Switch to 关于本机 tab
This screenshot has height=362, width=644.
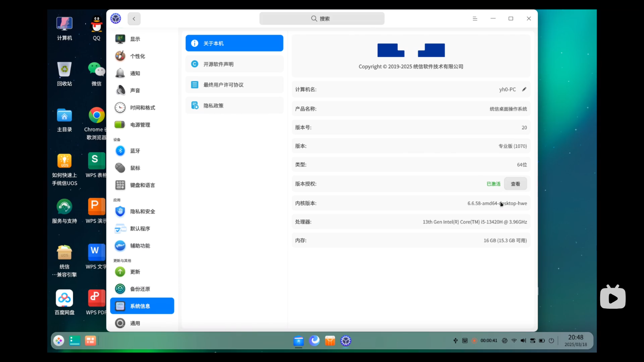coord(234,43)
